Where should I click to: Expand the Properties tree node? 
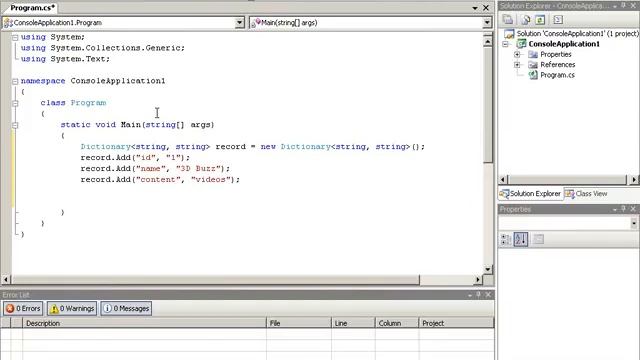pos(517,54)
